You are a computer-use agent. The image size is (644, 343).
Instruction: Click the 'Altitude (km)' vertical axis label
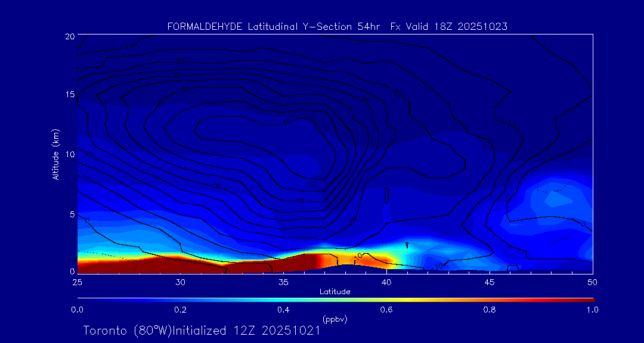click(x=55, y=154)
